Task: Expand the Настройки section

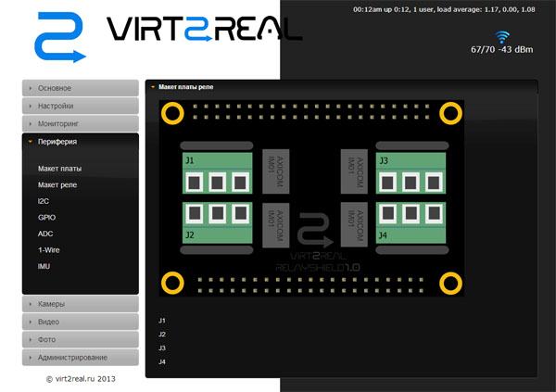Action: click(80, 106)
